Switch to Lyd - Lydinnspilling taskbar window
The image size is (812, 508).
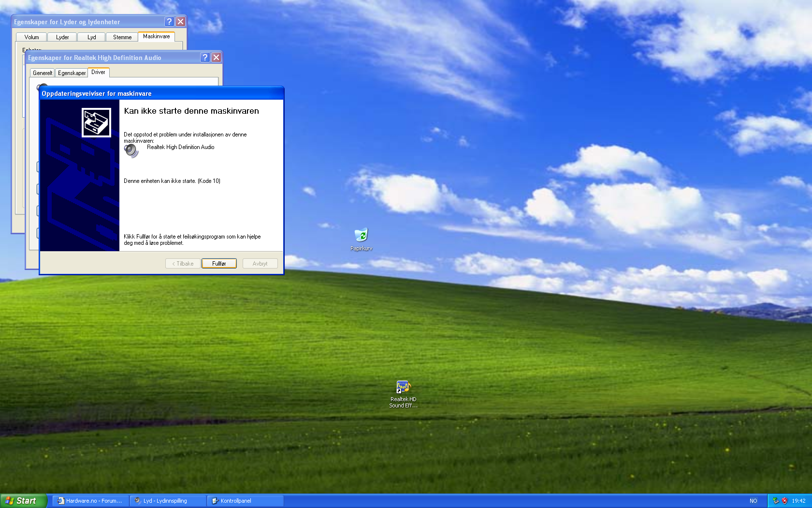click(168, 501)
